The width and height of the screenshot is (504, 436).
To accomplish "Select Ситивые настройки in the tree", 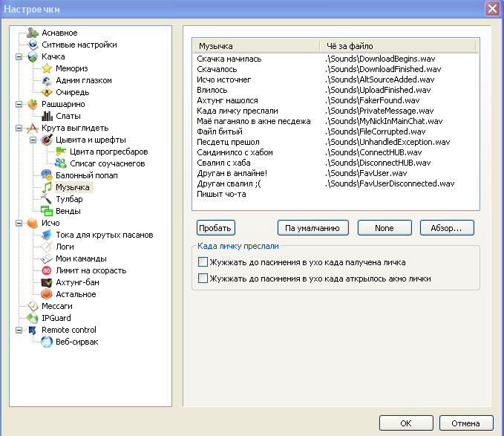I will (x=73, y=45).
